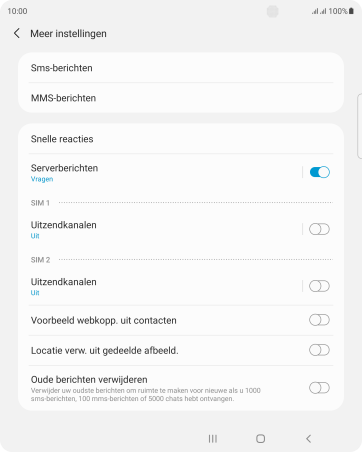This screenshot has height=452, width=362.
Task: Open Sms-berichten settings
Action: coord(181,68)
